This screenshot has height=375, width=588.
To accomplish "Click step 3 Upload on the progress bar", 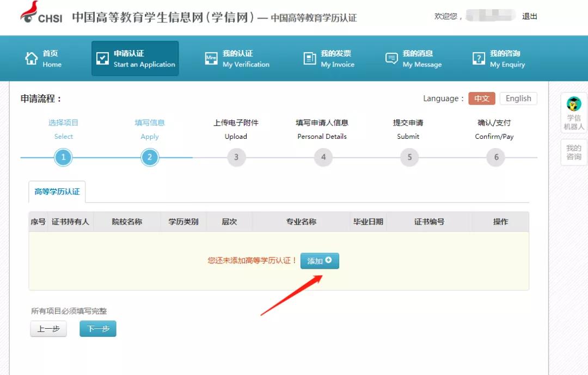I will pos(236,157).
